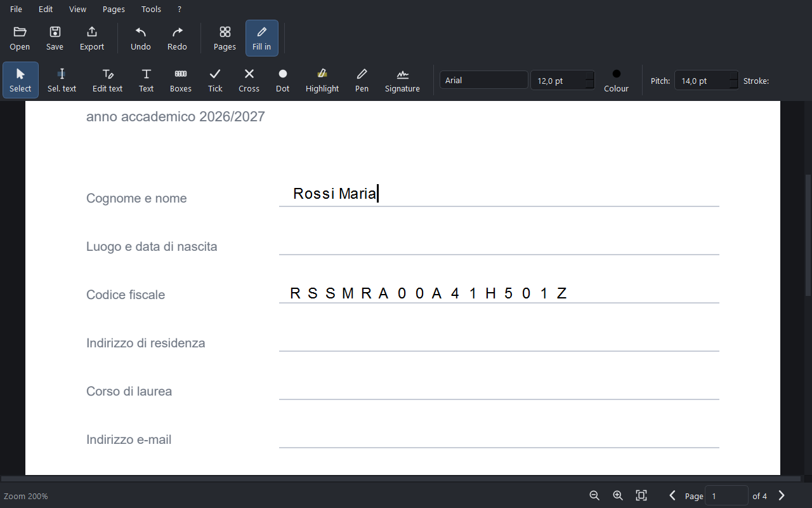Viewport: 812px width, 508px height.
Task: Go to the next page arrow
Action: coord(782,495)
